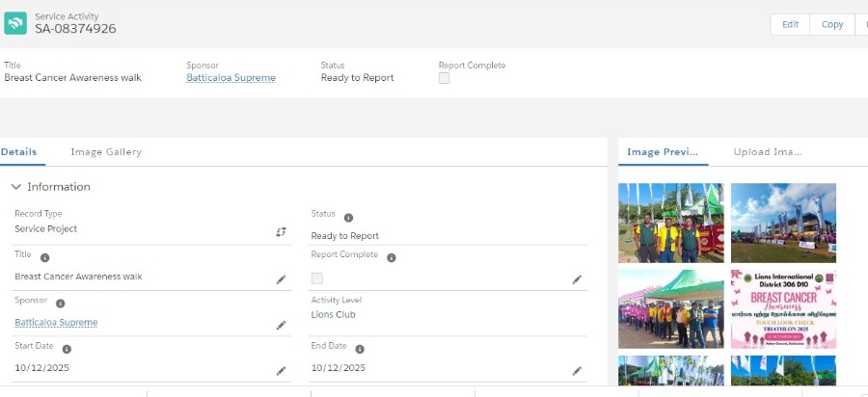
Task: Click the Service Activity handshake icon
Action: click(x=15, y=23)
